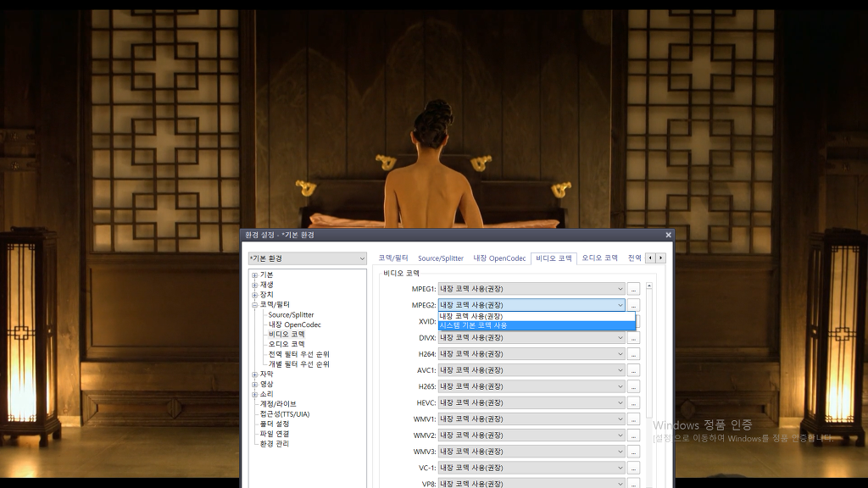Open the WMV3 codec dropdown
This screenshot has height=488, width=868.
point(531,452)
